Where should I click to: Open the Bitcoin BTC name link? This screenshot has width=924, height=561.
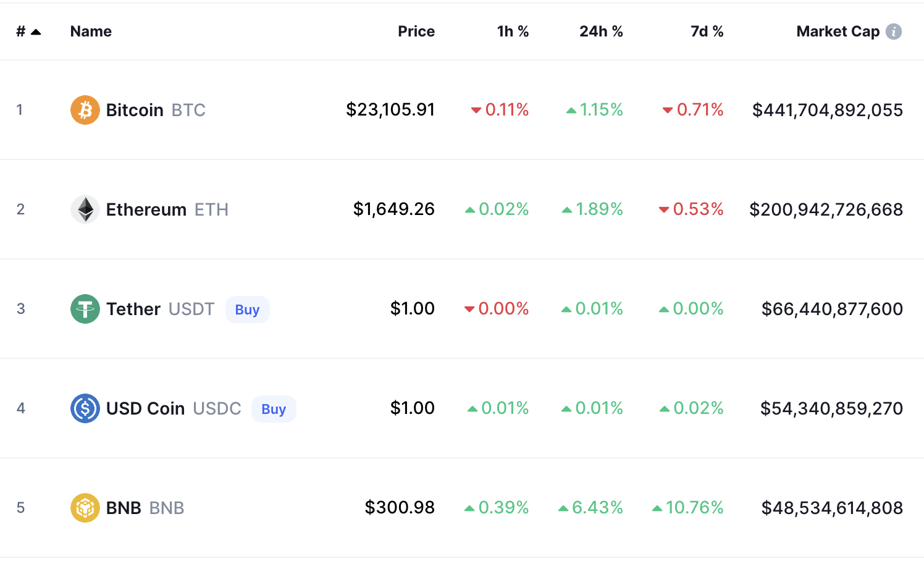click(x=156, y=110)
